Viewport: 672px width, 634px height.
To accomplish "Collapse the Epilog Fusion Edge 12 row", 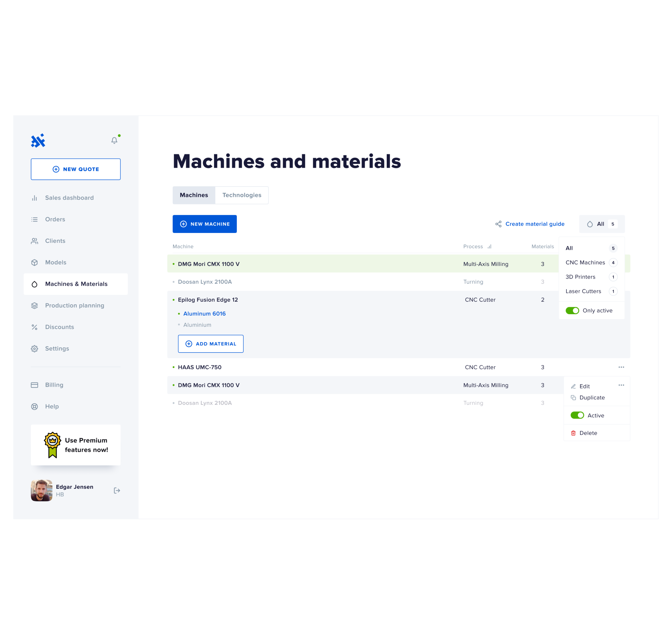I will (208, 300).
